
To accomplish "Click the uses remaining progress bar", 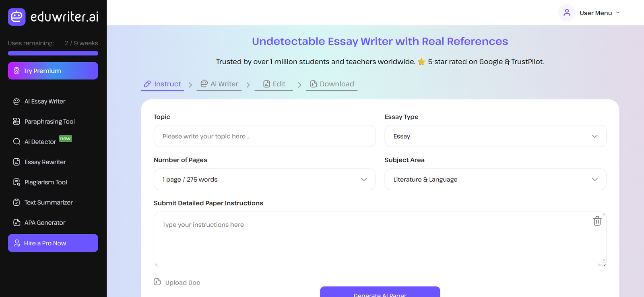I will (53, 53).
